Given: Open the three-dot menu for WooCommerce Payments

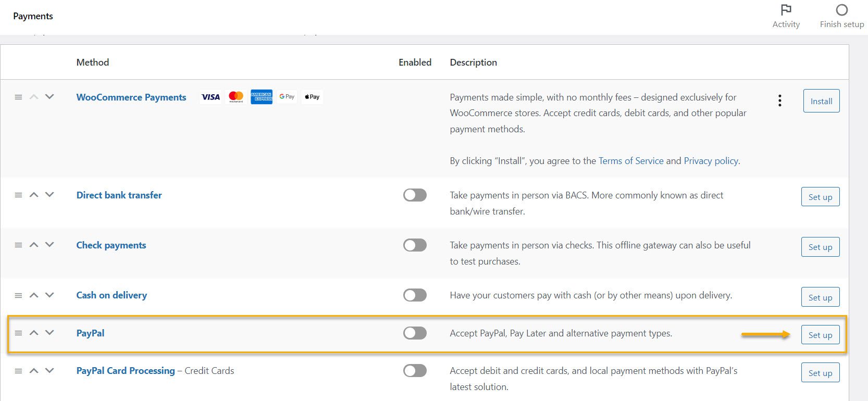Looking at the screenshot, I should pos(779,101).
